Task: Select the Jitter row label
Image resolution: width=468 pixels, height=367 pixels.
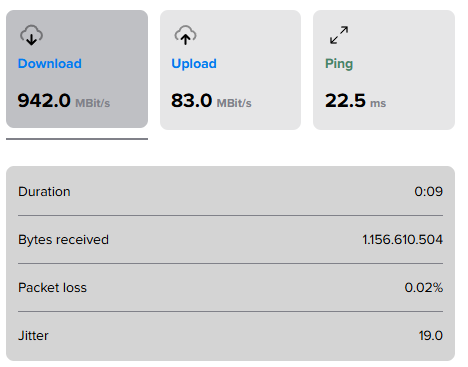Action: point(33,336)
